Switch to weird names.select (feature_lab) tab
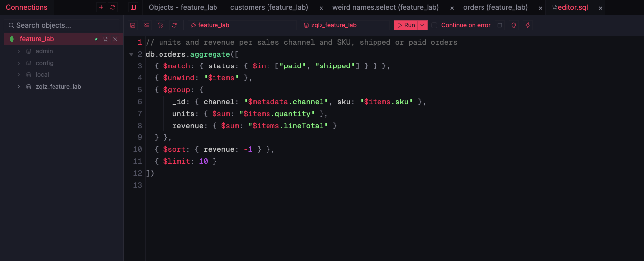This screenshot has height=261, width=644. coord(385,7)
